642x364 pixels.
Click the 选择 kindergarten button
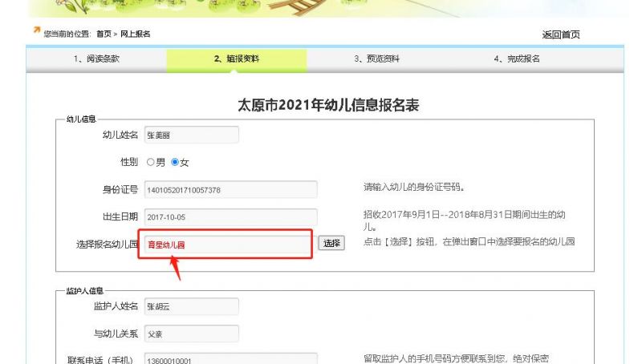[331, 243]
